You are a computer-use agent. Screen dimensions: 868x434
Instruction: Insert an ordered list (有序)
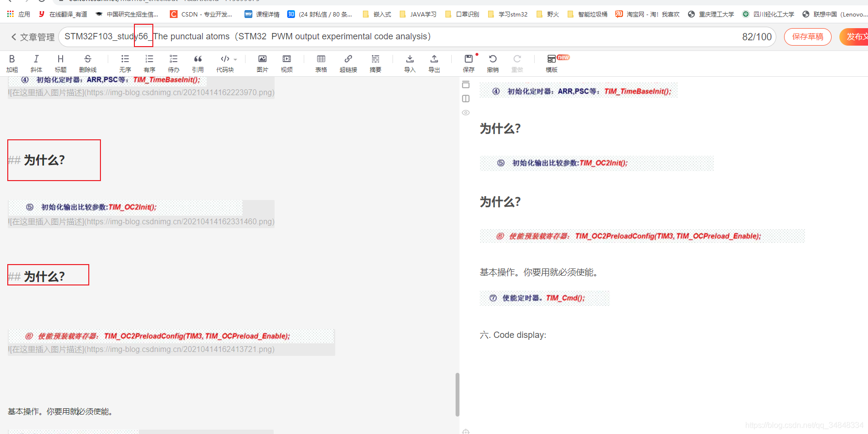coord(149,64)
